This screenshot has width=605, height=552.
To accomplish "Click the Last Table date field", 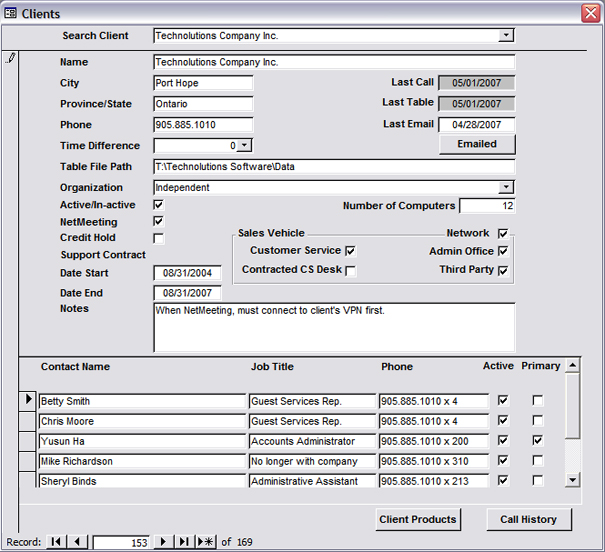I will tap(477, 104).
